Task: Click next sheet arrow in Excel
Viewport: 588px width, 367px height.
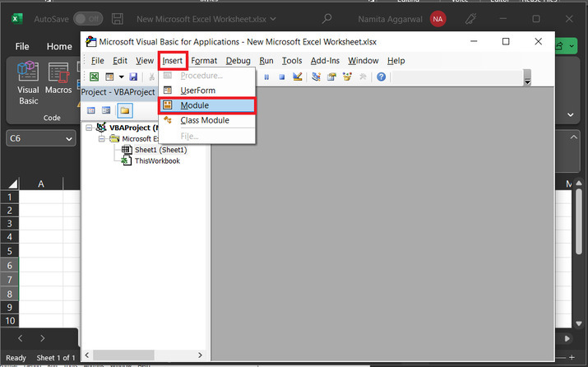Action: tap(43, 338)
